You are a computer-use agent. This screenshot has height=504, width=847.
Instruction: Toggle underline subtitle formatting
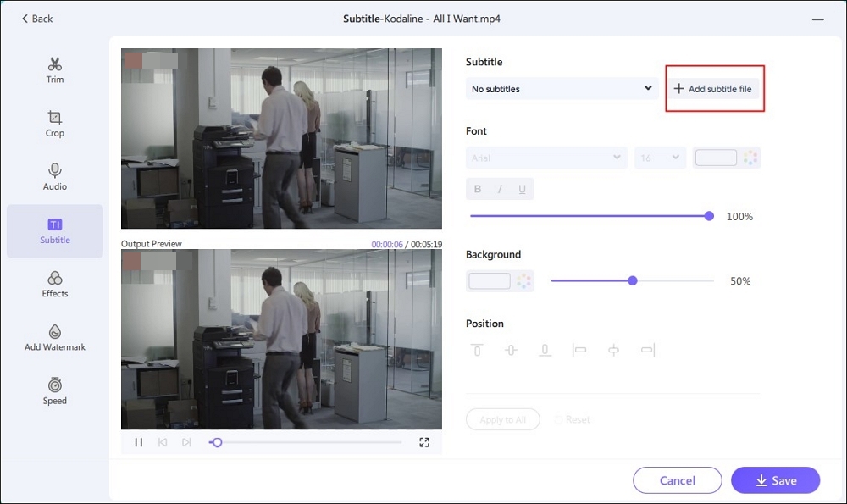point(522,189)
